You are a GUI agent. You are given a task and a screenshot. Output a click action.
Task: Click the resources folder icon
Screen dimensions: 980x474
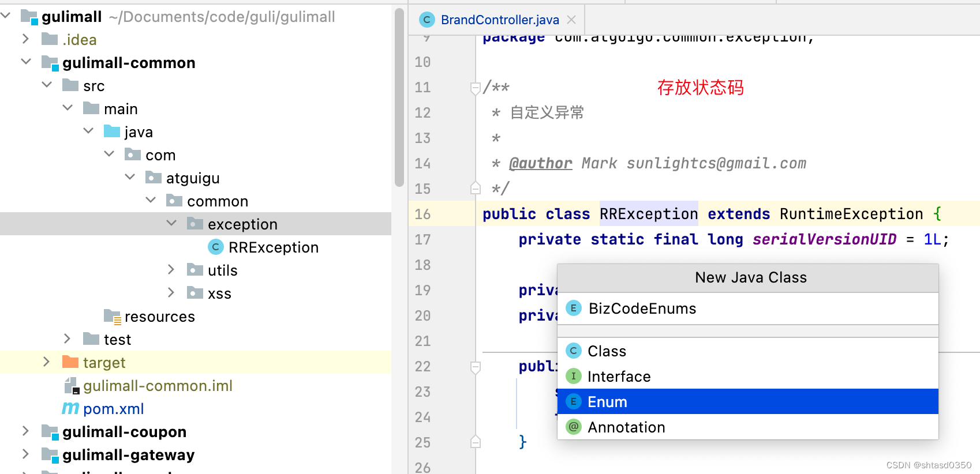tap(113, 317)
